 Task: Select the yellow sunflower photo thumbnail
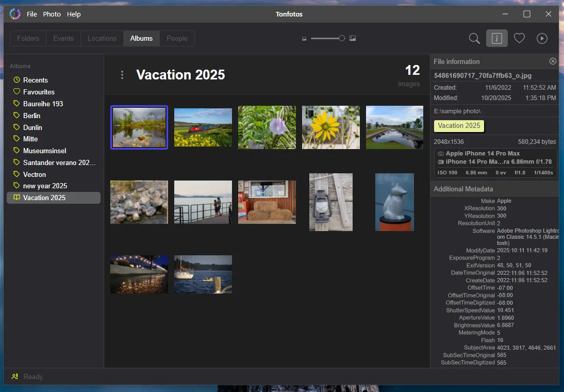pyautogui.click(x=330, y=127)
